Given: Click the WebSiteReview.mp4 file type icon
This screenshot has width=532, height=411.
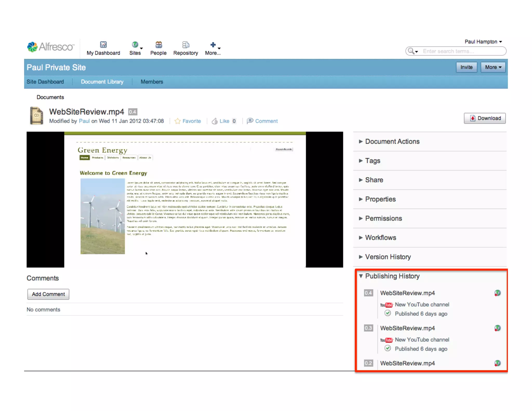Looking at the screenshot, I should (37, 116).
